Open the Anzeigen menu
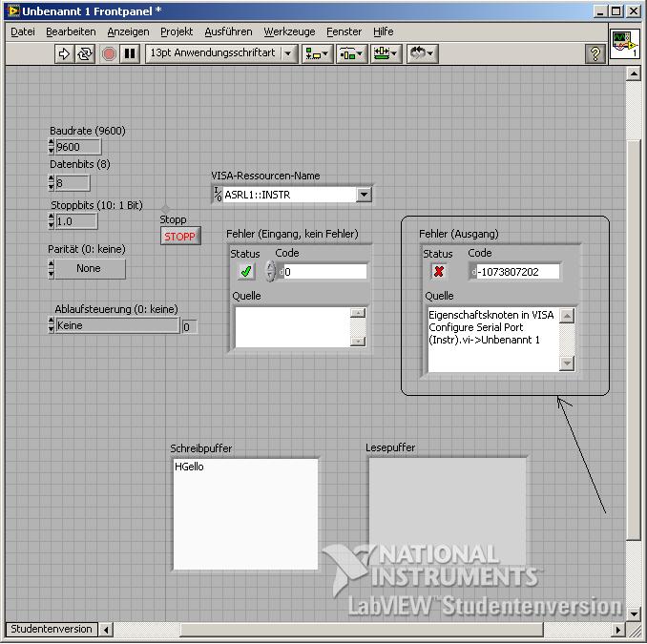 click(x=128, y=31)
